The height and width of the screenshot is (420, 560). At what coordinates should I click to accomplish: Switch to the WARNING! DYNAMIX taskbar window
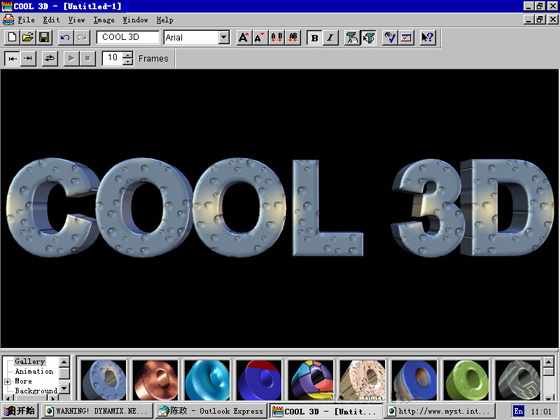coord(96,411)
